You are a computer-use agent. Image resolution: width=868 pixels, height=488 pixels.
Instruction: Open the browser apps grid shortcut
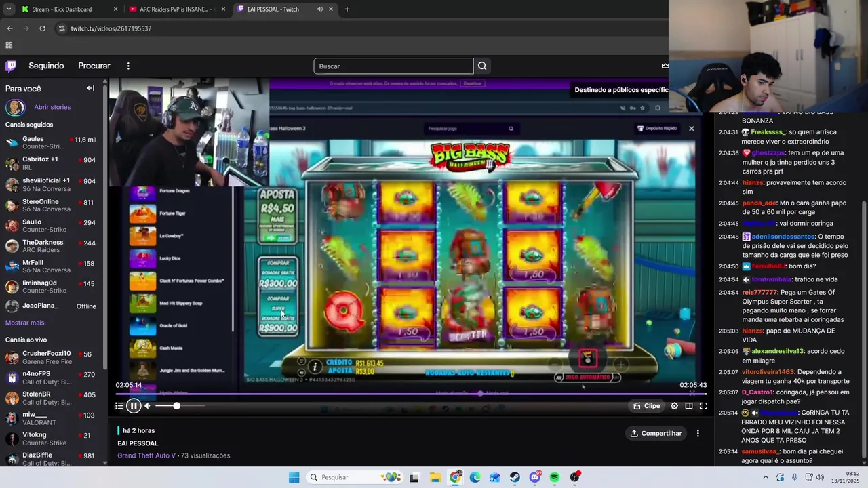[x=9, y=45]
